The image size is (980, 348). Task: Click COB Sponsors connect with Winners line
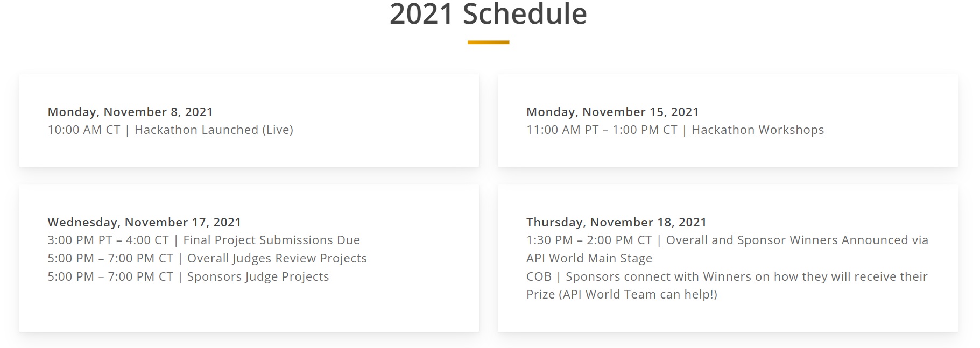(727, 276)
